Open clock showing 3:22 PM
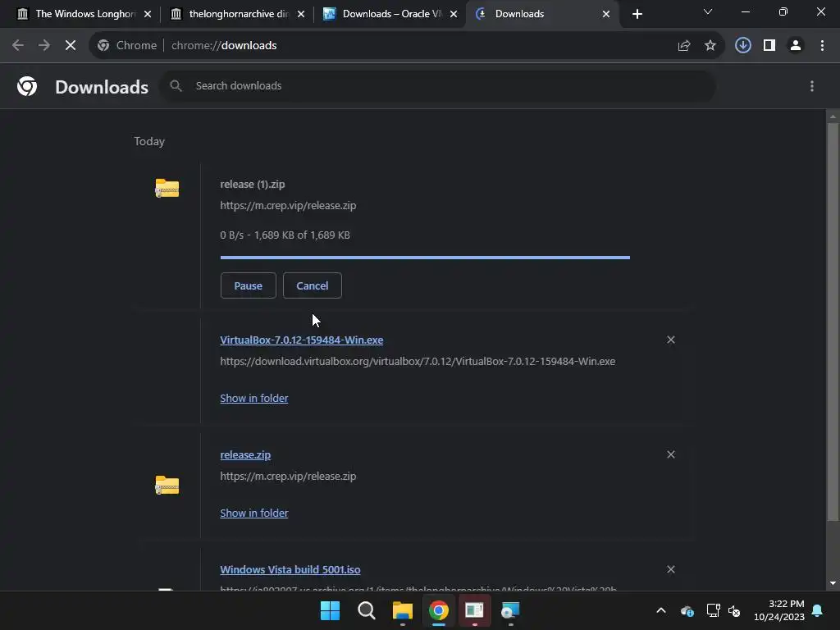The height and width of the screenshot is (630, 840). [779, 610]
